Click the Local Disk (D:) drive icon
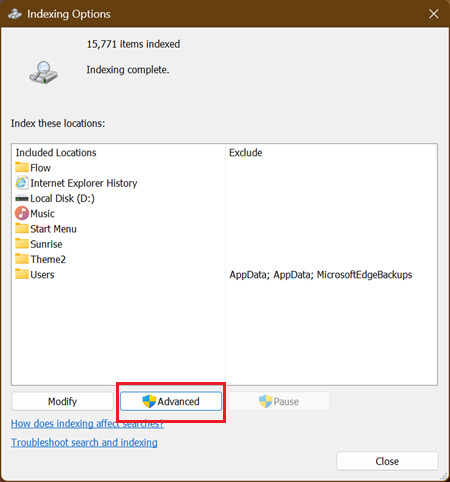This screenshot has width=450, height=482. point(22,198)
